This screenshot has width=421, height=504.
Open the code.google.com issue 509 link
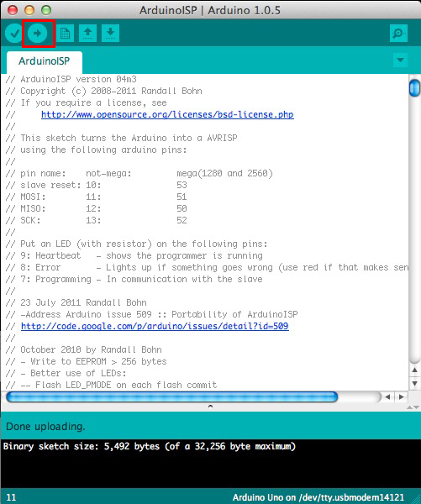[155, 326]
